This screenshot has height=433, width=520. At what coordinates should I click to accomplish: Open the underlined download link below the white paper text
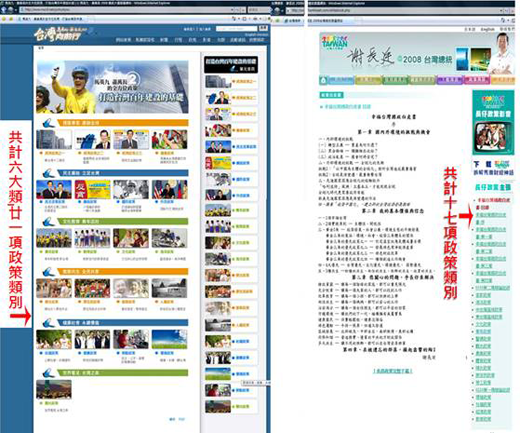393,371
